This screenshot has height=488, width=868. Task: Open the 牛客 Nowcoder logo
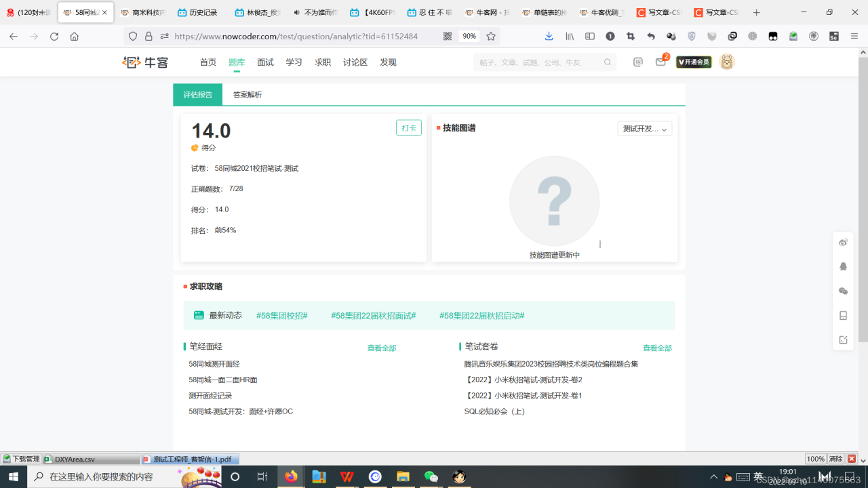click(144, 62)
